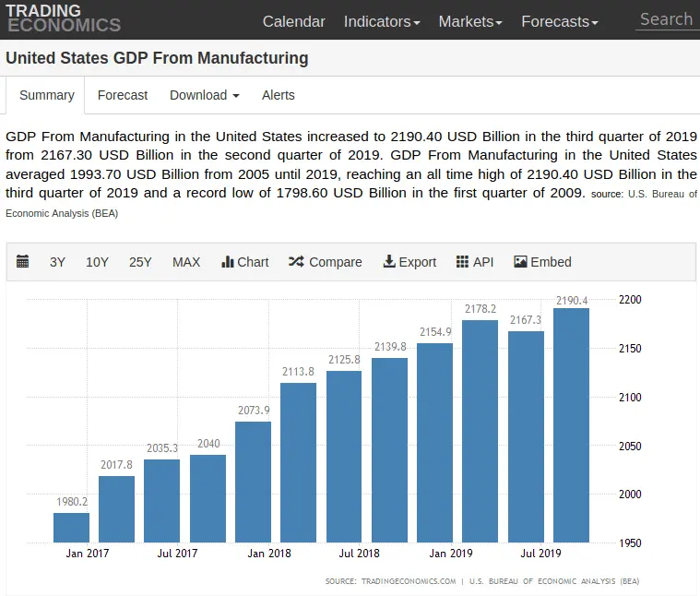
Task: Select the 3Y time range
Action: [x=57, y=262]
